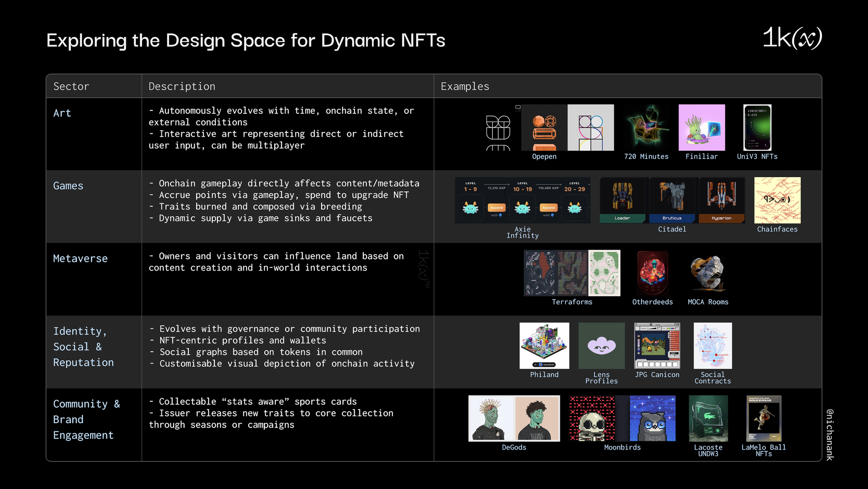The width and height of the screenshot is (868, 489).
Task: Click the UniV3 NFTs card image
Action: tap(757, 127)
